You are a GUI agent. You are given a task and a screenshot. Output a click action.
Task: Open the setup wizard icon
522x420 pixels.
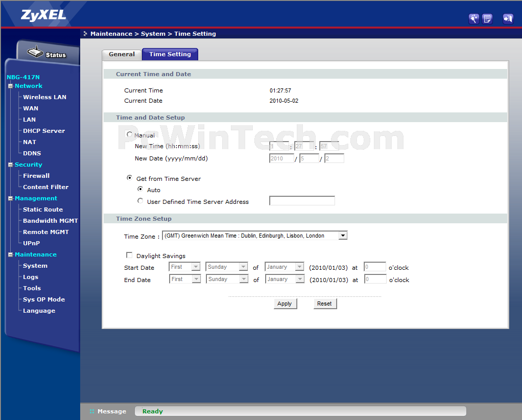(473, 19)
